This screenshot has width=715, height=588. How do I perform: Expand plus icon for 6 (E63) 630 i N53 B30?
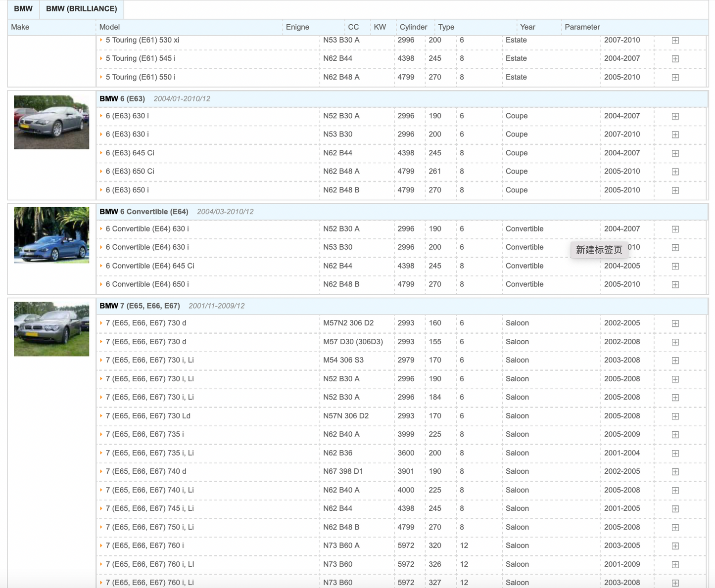click(x=675, y=135)
